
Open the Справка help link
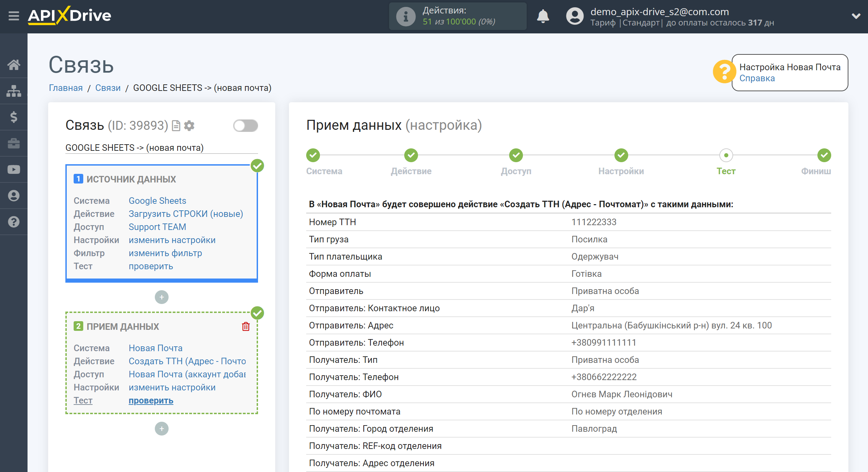click(x=757, y=78)
